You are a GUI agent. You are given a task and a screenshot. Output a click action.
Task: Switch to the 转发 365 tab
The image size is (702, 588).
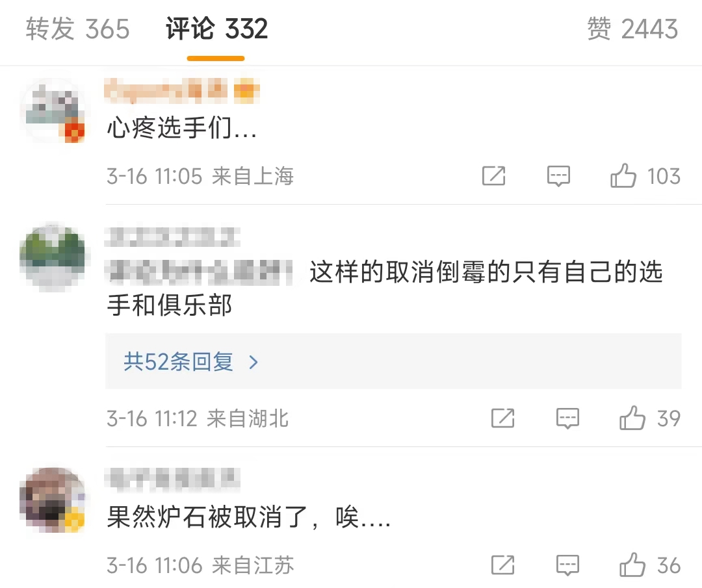(x=77, y=29)
